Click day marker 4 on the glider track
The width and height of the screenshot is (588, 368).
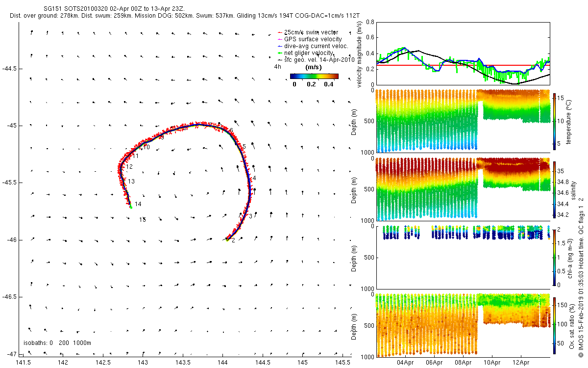(x=254, y=178)
